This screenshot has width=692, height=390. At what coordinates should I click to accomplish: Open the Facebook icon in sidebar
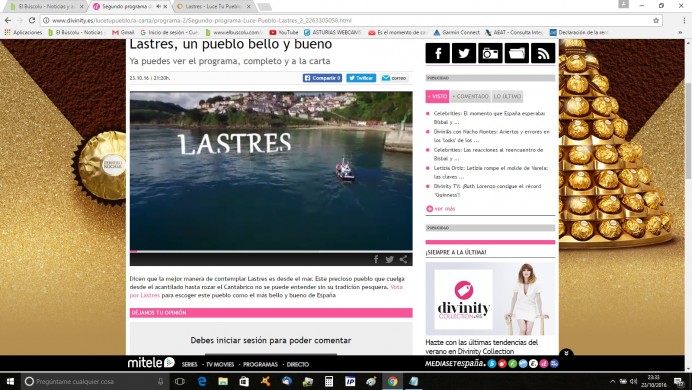437,53
